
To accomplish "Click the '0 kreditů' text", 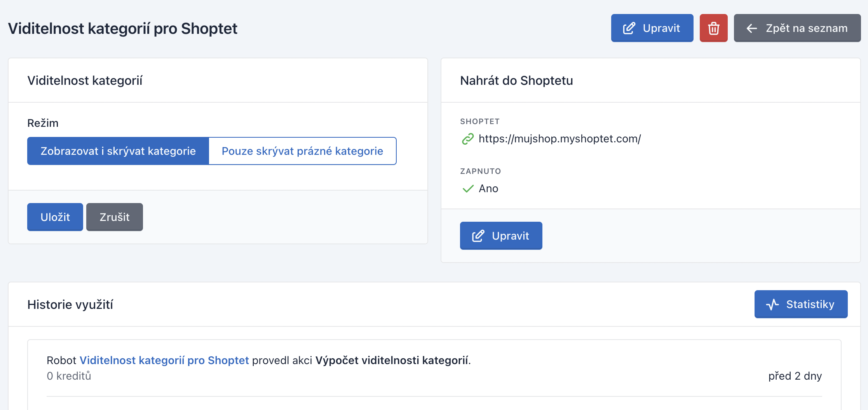I will (69, 376).
